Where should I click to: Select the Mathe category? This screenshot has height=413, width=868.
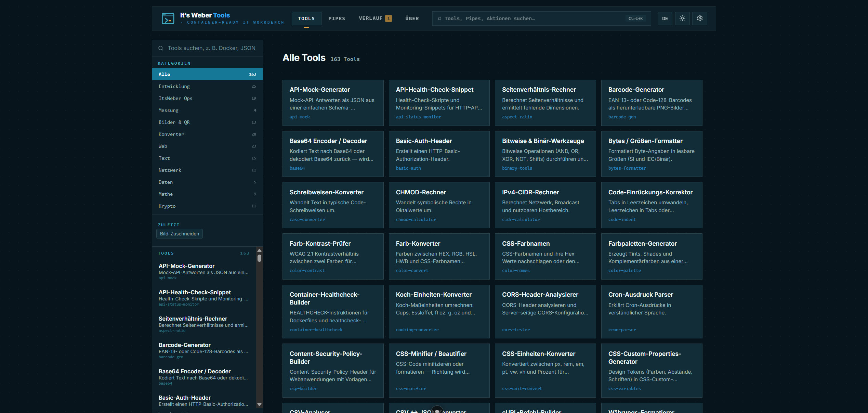(x=207, y=194)
